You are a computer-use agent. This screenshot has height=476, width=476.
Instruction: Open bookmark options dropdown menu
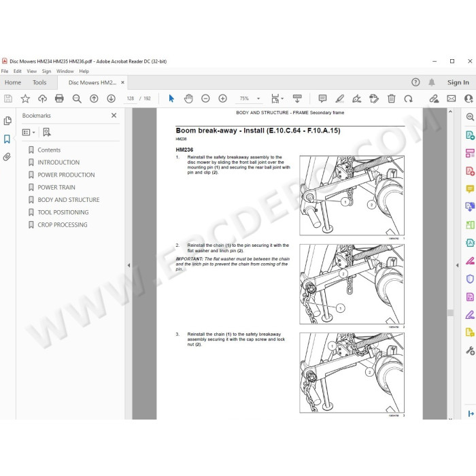click(29, 132)
